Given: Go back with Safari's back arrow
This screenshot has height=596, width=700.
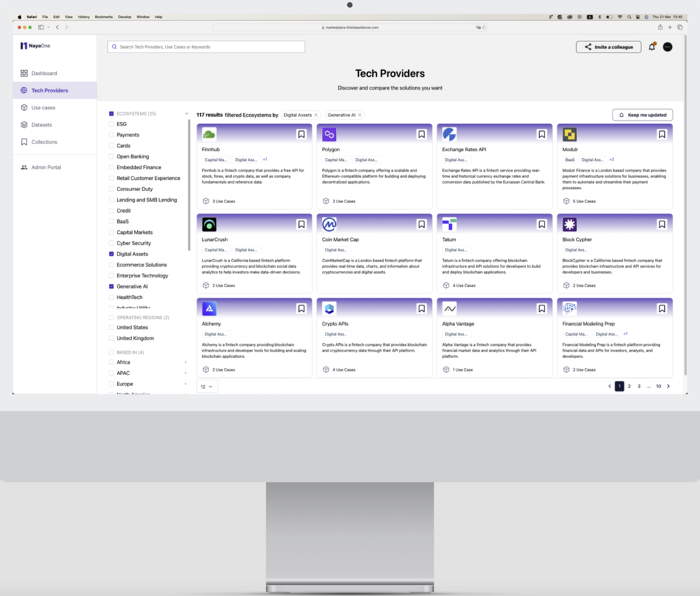Looking at the screenshot, I should pyautogui.click(x=57, y=27).
